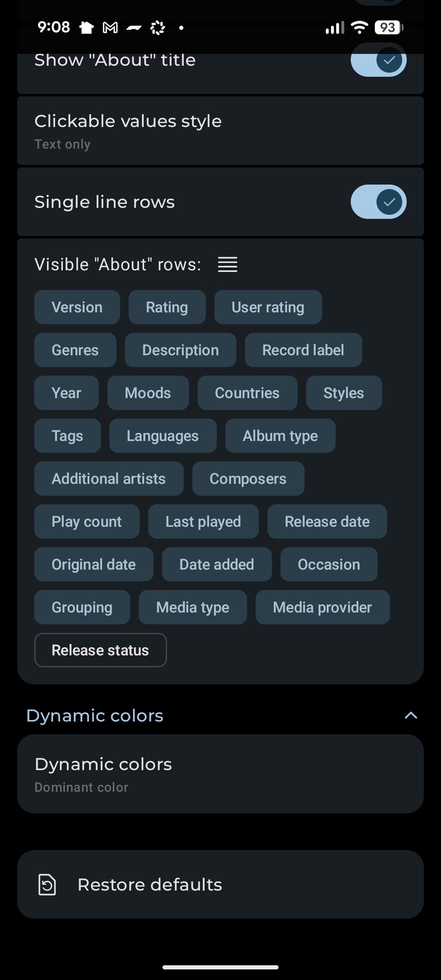Deselect the Record label chip
The image size is (441, 980).
(303, 350)
